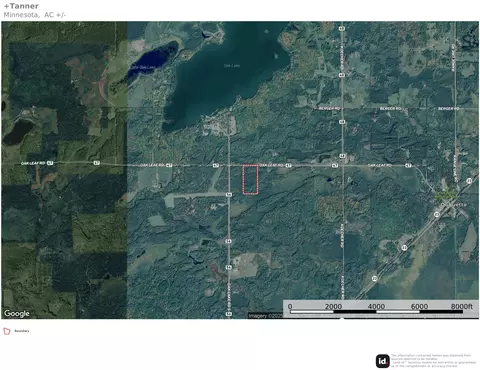Click the '2000' scale bar label
480x370 pixels.
pos(333,306)
